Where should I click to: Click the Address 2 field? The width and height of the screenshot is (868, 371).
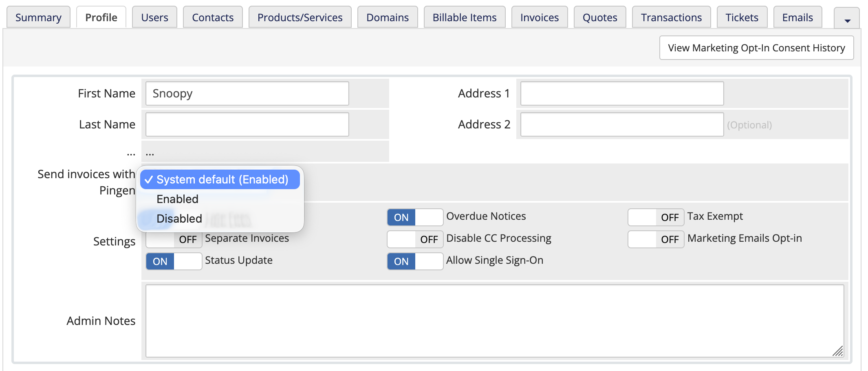[x=622, y=124]
